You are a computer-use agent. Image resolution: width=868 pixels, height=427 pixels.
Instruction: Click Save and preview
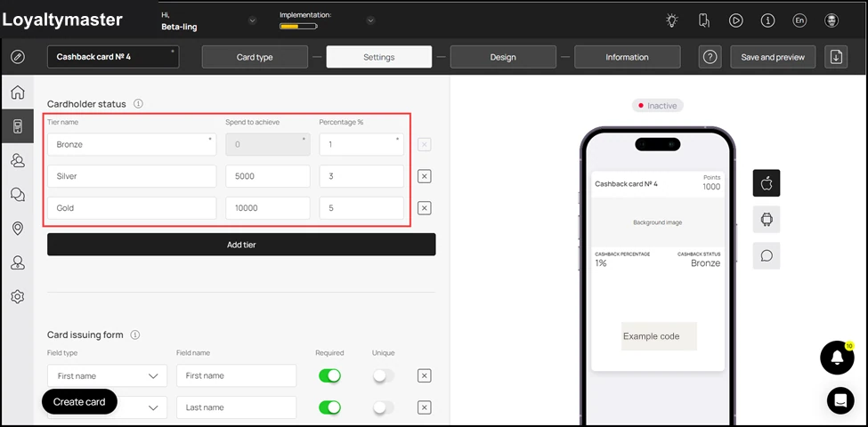pyautogui.click(x=773, y=57)
